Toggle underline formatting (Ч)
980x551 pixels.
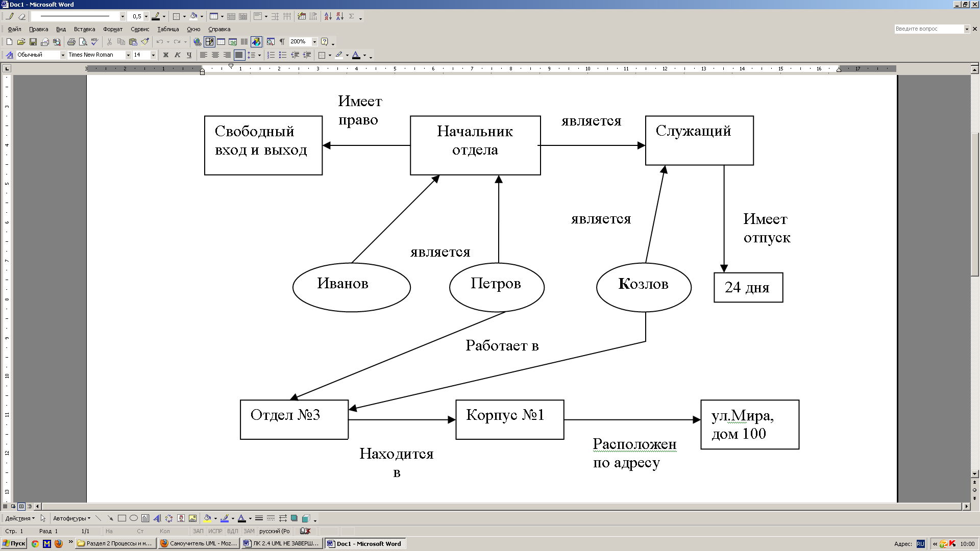(x=189, y=55)
